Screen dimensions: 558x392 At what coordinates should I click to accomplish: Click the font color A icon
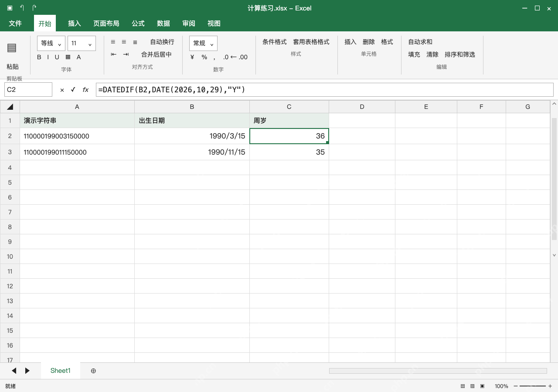(x=79, y=57)
